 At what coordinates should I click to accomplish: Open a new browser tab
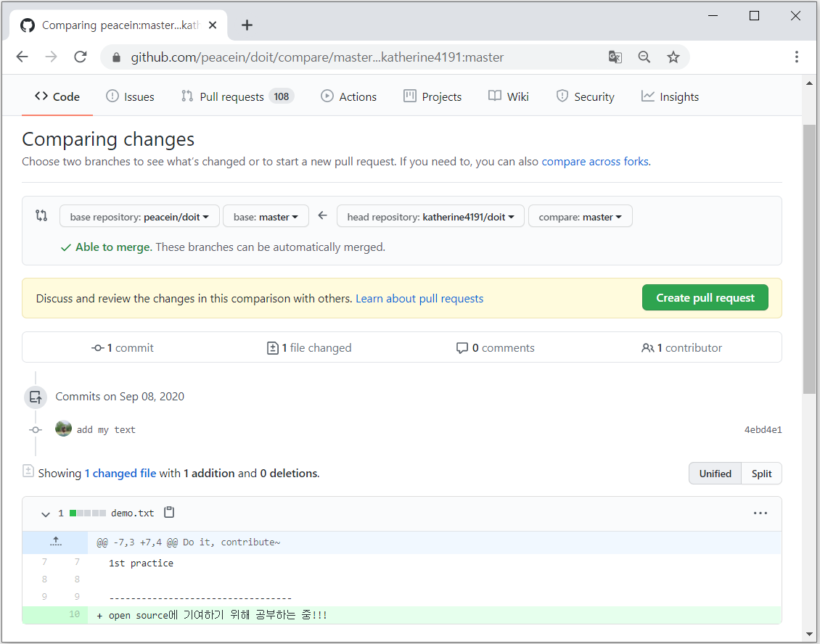(247, 25)
